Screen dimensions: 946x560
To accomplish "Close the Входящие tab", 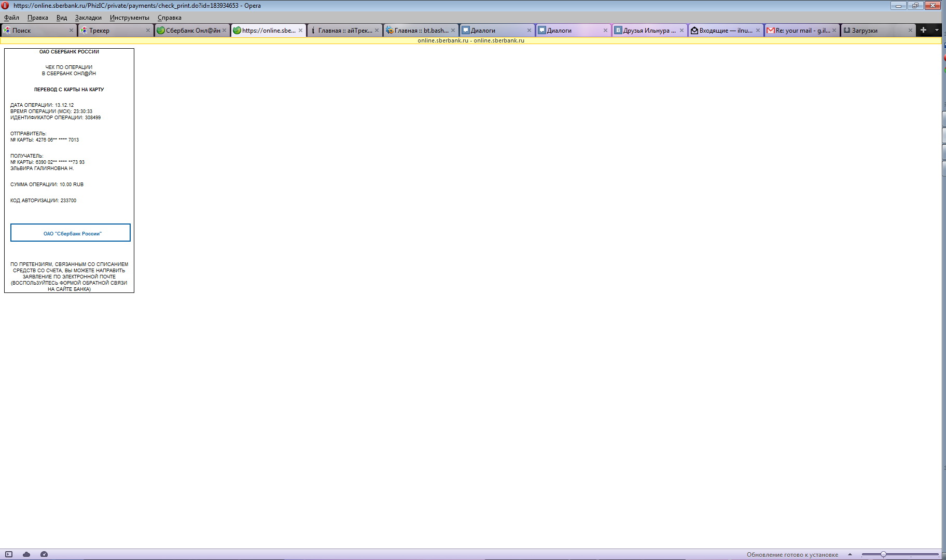I will 758,31.
